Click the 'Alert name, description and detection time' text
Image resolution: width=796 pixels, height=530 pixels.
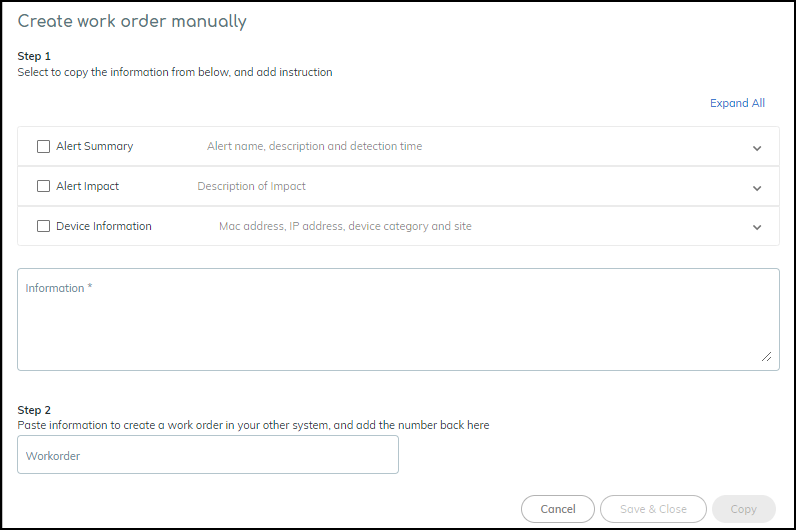[x=314, y=147]
